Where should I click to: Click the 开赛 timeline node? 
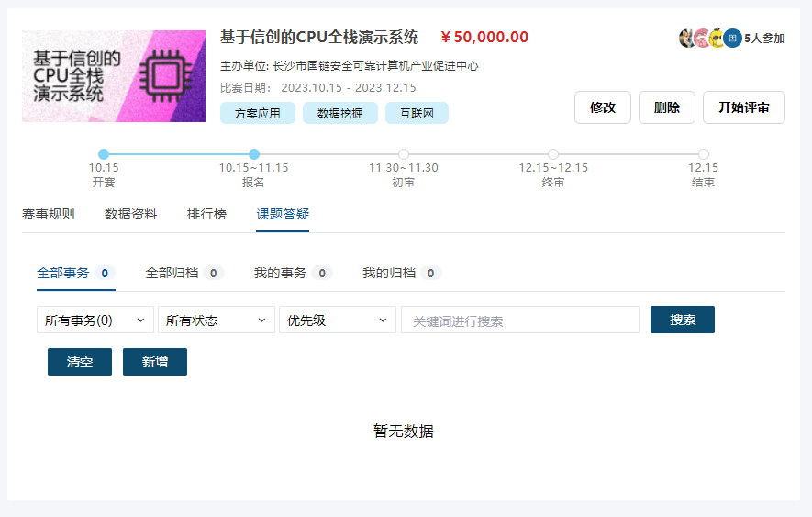click(104, 154)
